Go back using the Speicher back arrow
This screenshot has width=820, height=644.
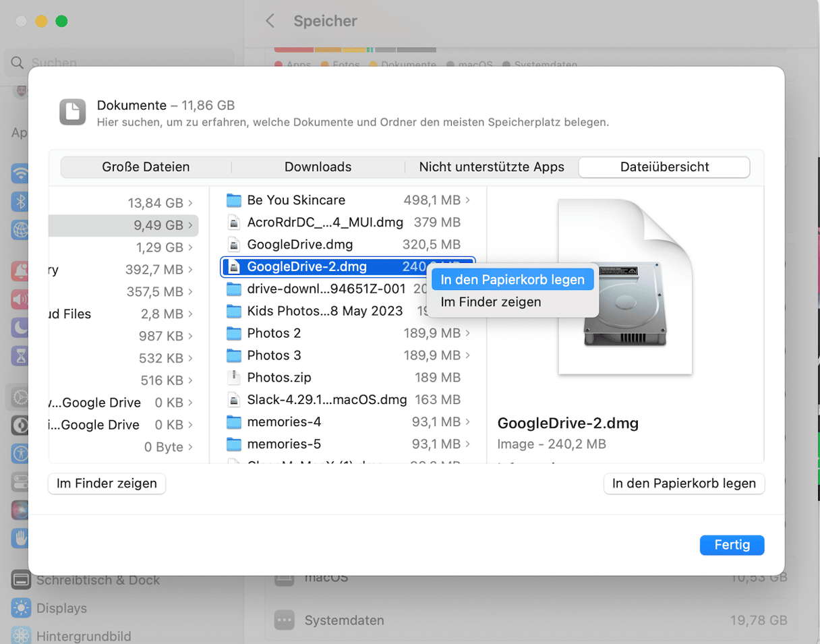point(270,21)
